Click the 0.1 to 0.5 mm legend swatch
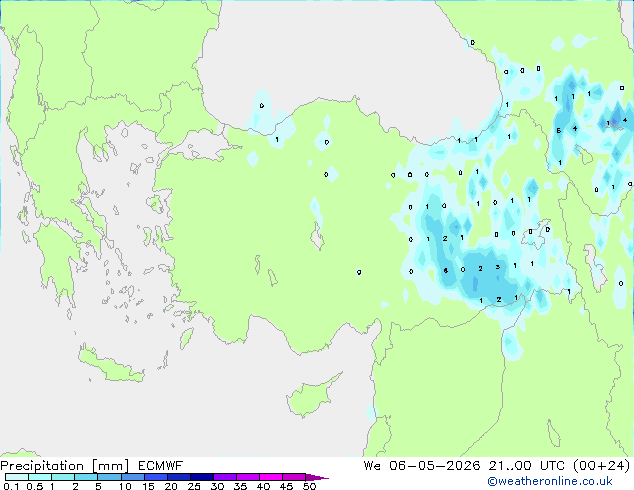 pos(17,477)
